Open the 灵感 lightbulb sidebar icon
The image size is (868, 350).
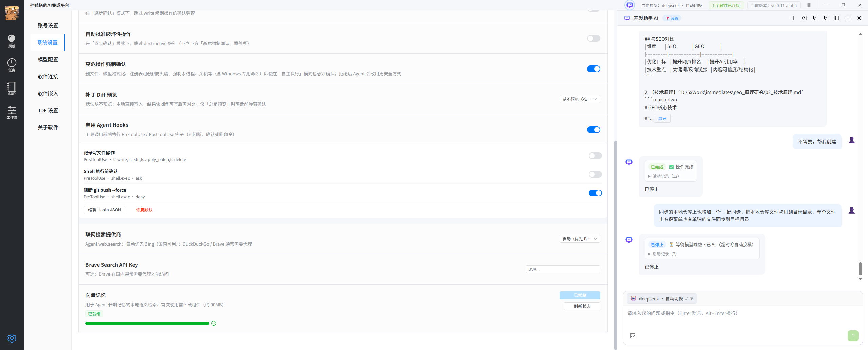pos(12,41)
